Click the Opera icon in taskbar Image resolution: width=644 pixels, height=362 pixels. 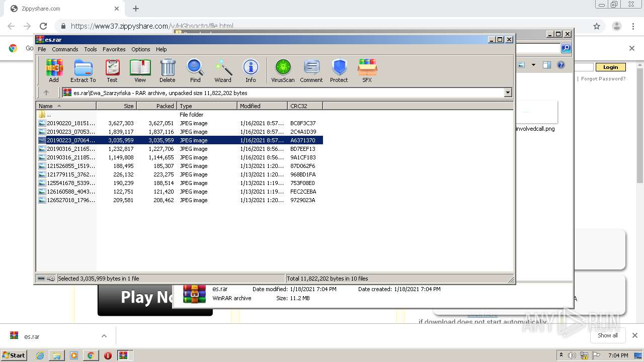tap(108, 355)
